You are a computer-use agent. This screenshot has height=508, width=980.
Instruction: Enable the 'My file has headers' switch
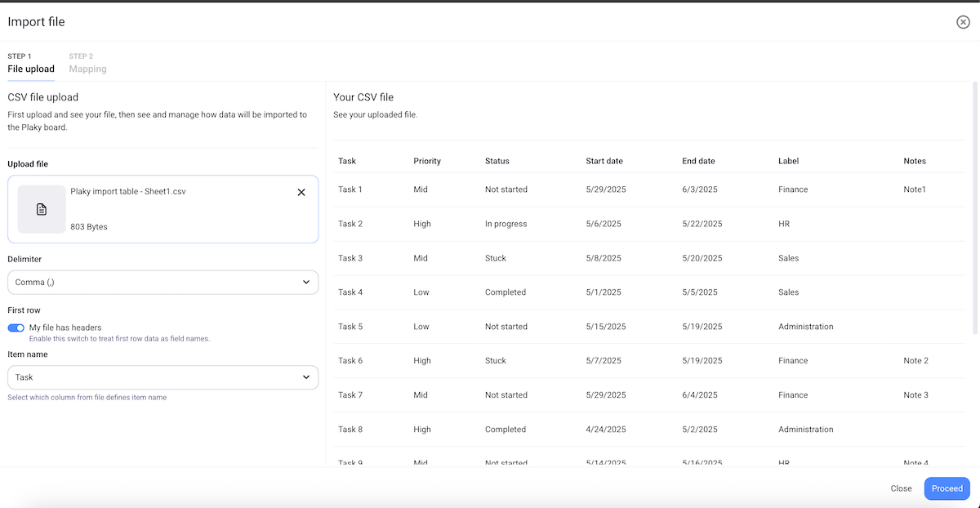coord(16,327)
